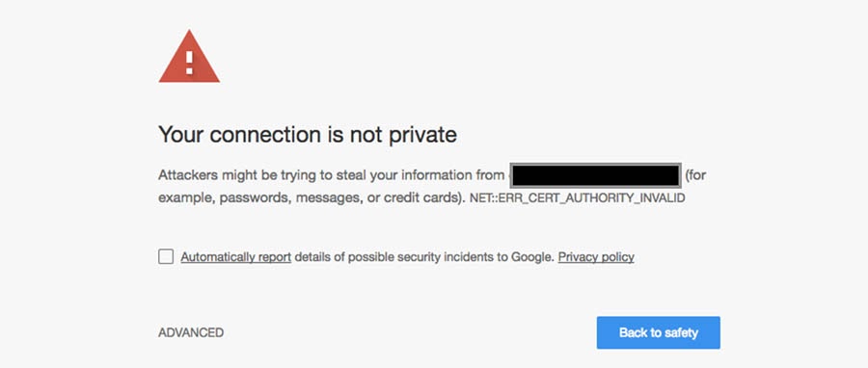Image resolution: width=868 pixels, height=368 pixels.
Task: Open the Privacy policy link
Action: coord(596,257)
